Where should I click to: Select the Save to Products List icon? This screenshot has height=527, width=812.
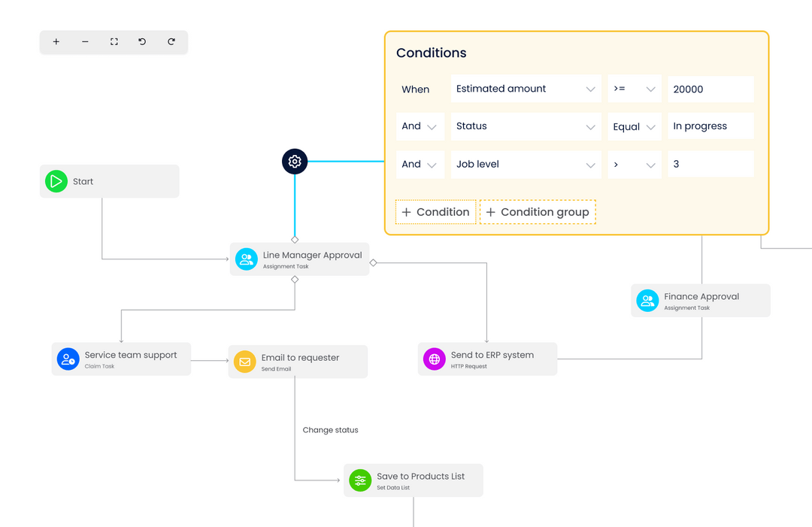[x=359, y=480]
